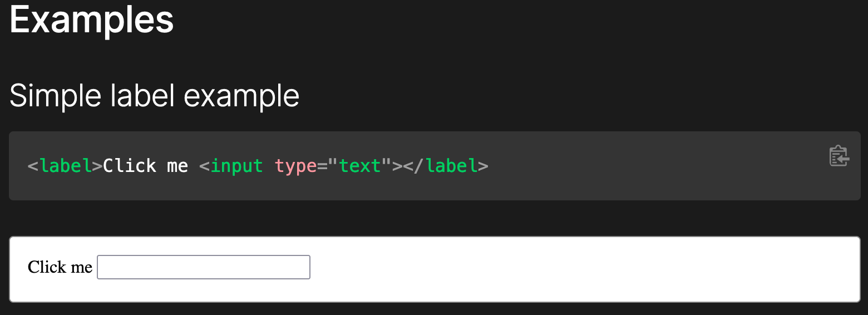Click the 'input' keyword in code
The height and width of the screenshot is (315, 868).
237,166
